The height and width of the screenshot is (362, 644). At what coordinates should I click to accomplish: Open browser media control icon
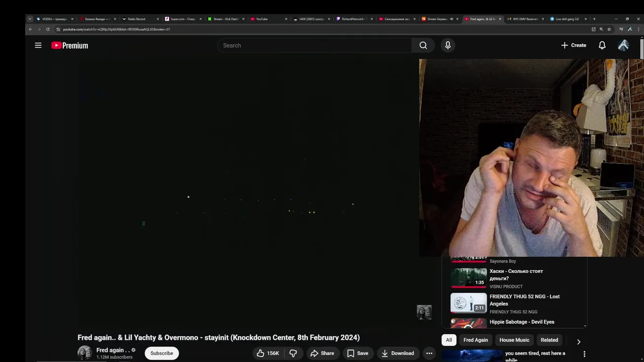tap(621, 29)
